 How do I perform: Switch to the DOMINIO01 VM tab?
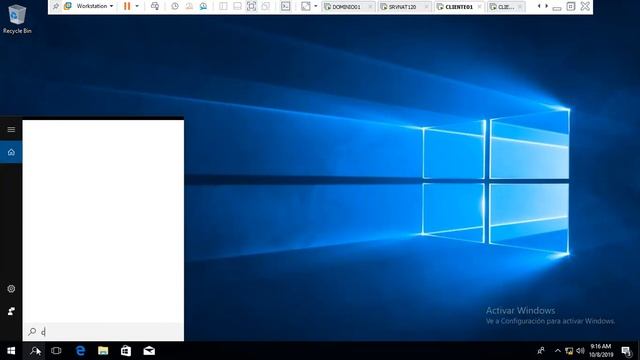point(345,7)
